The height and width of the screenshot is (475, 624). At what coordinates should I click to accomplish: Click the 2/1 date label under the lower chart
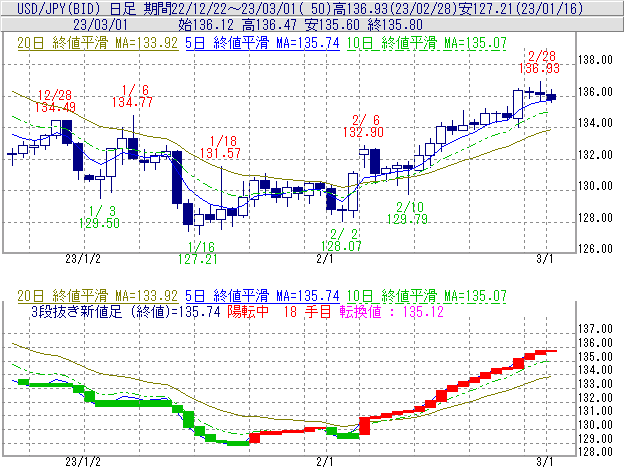pyautogui.click(x=325, y=462)
